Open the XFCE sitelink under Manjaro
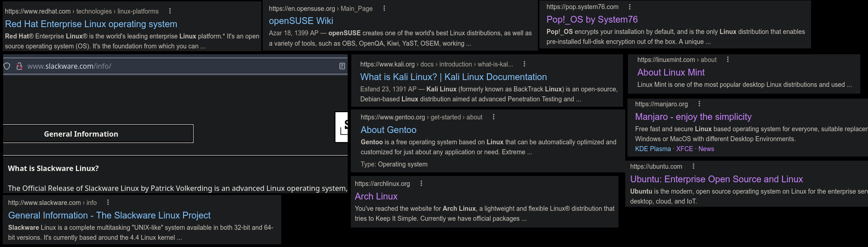 [x=684, y=149]
